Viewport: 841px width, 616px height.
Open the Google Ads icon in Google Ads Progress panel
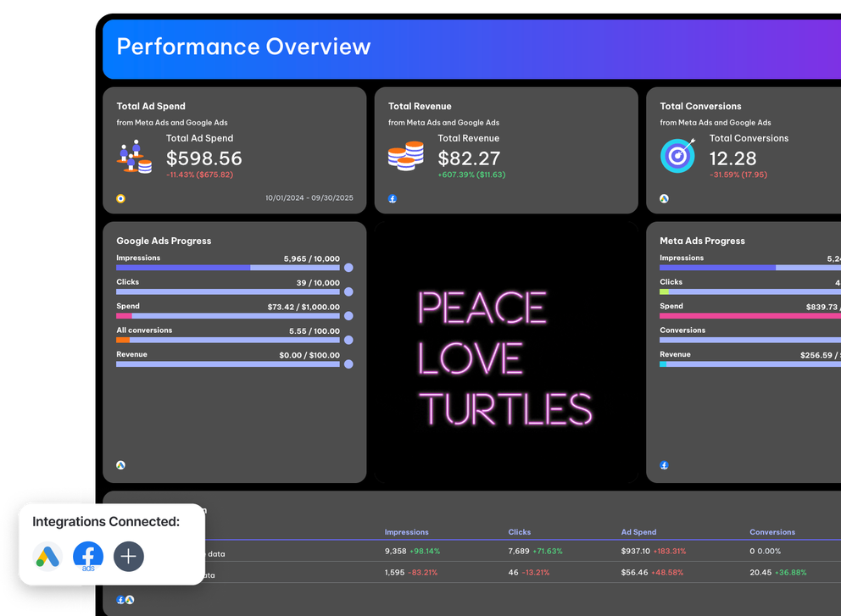point(120,465)
